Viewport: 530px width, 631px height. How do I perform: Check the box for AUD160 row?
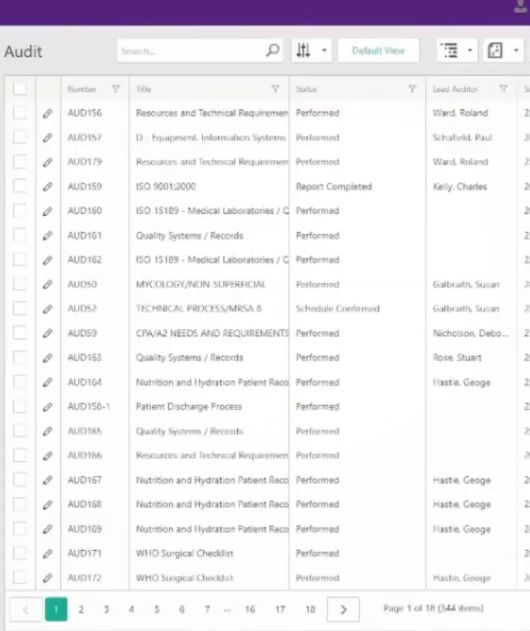tap(20, 211)
